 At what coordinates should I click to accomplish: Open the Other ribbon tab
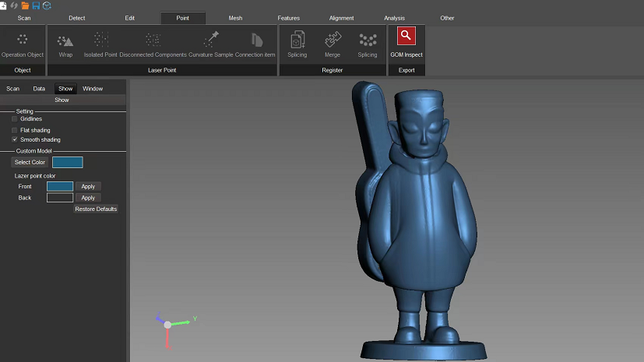point(447,18)
